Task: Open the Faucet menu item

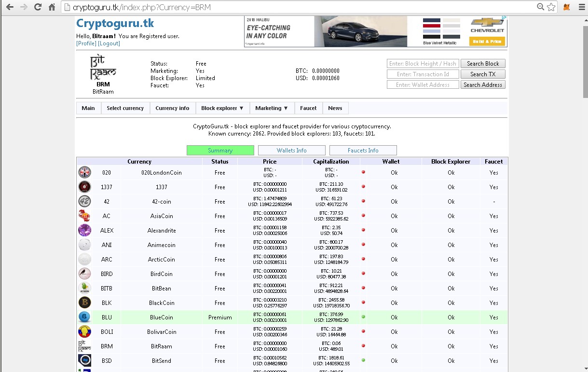Action: coord(308,108)
